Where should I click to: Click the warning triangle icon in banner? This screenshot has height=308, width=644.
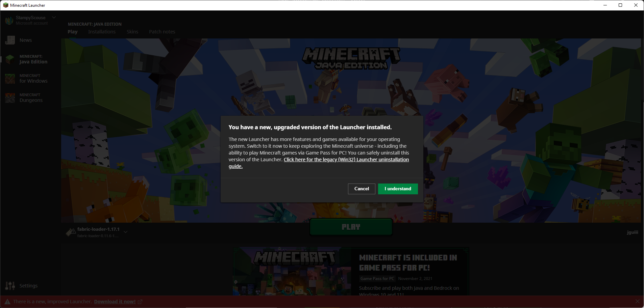coord(7,302)
